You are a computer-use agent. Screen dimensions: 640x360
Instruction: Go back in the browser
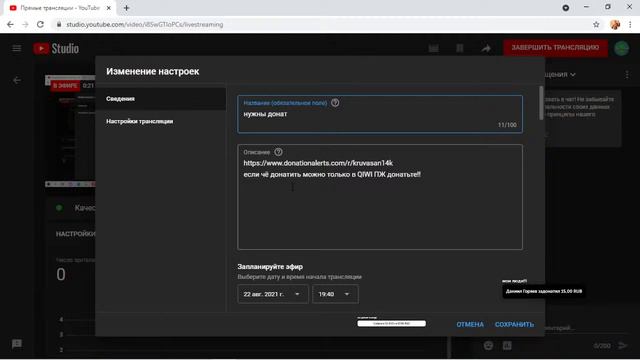pos(10,24)
